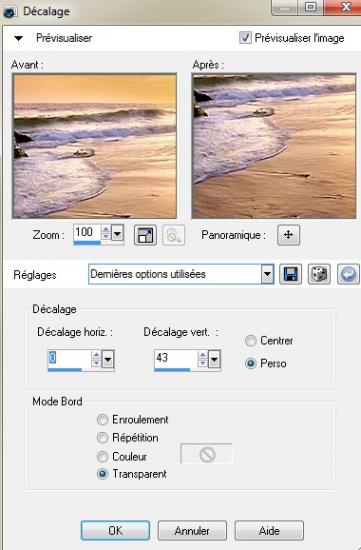Image resolution: width=361 pixels, height=550 pixels.
Task: Click the Annuler button
Action: 192,530
